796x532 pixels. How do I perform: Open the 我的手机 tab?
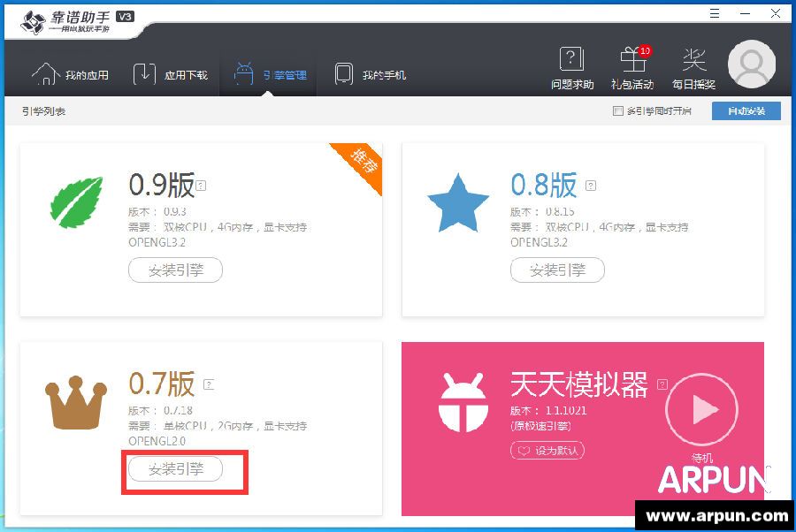tap(370, 75)
